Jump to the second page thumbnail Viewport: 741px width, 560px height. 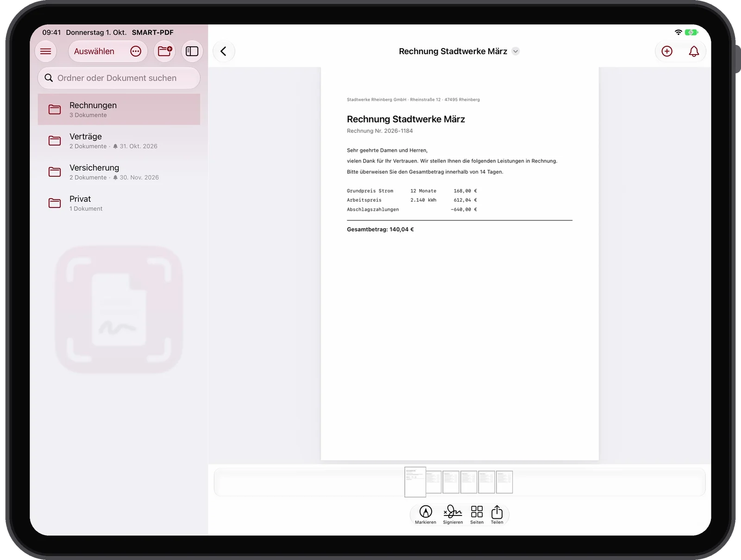pyautogui.click(x=434, y=482)
